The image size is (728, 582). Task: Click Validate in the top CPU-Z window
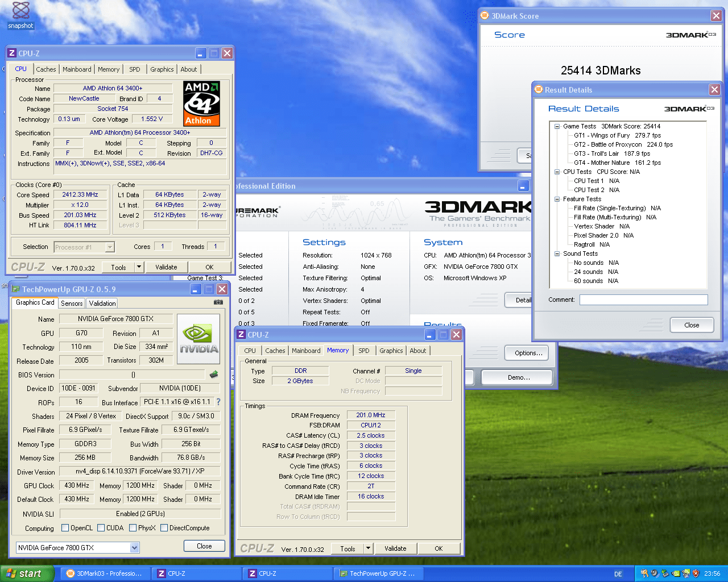(166, 267)
